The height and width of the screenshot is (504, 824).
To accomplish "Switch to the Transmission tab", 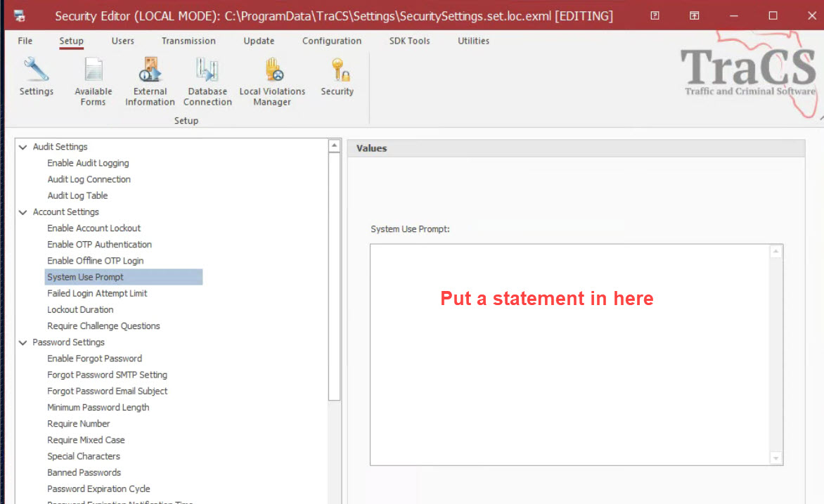I will point(188,41).
